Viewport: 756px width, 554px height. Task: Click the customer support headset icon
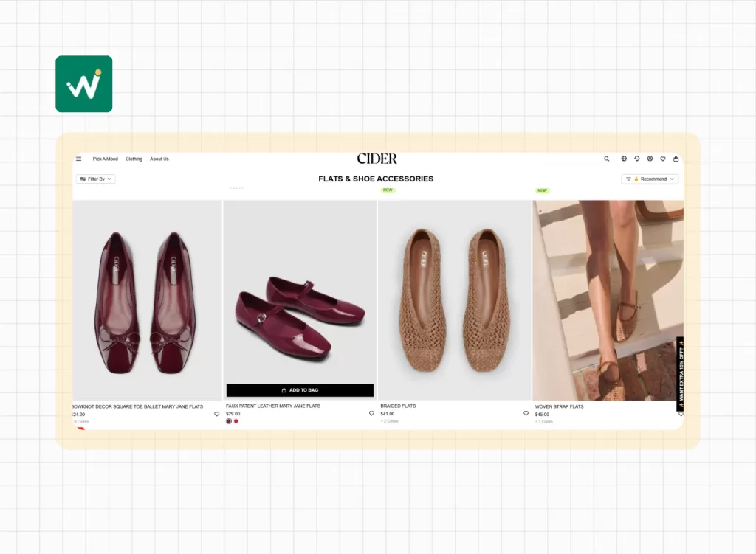pyautogui.click(x=637, y=159)
